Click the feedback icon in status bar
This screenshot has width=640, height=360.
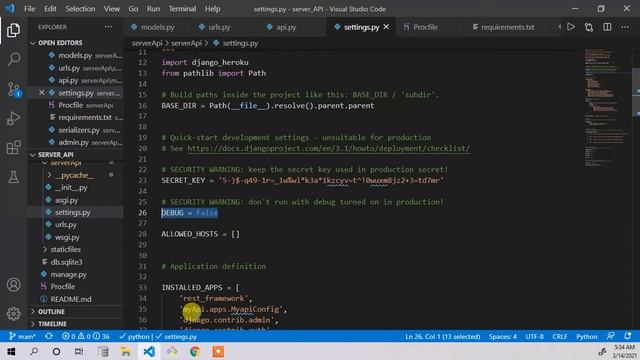point(611,336)
